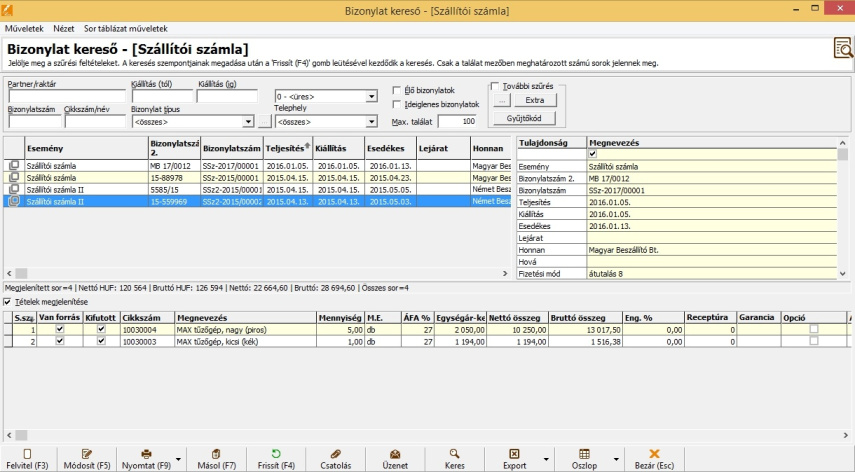The height and width of the screenshot is (472, 855).
Task: Open Csatolás attachment tool
Action: click(336, 453)
